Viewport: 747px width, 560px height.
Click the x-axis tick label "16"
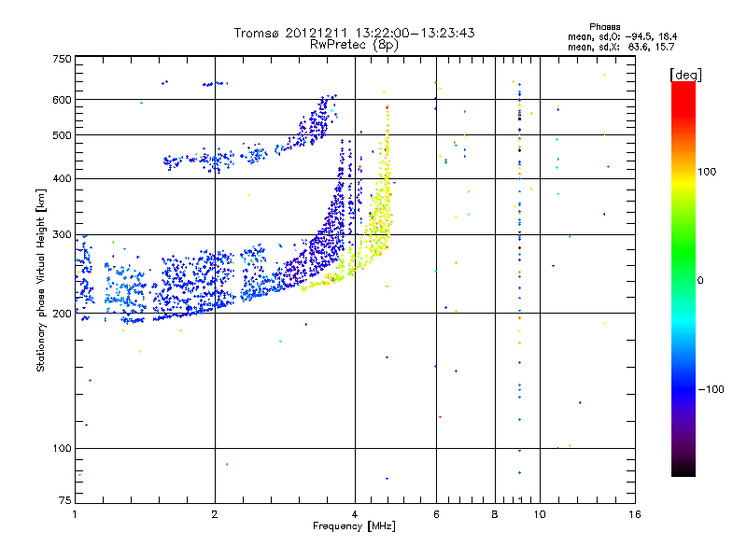pos(635,514)
